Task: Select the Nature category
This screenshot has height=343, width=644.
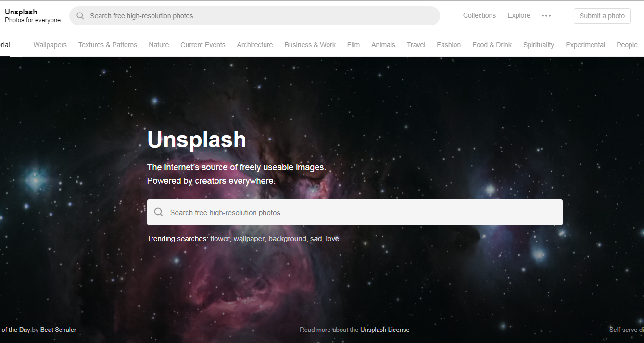Action: [159, 45]
